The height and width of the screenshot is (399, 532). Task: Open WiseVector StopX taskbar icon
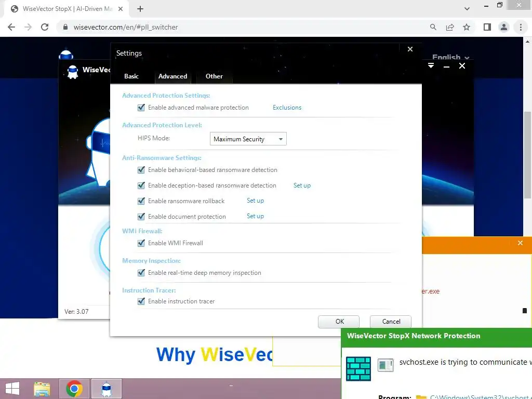tap(107, 389)
